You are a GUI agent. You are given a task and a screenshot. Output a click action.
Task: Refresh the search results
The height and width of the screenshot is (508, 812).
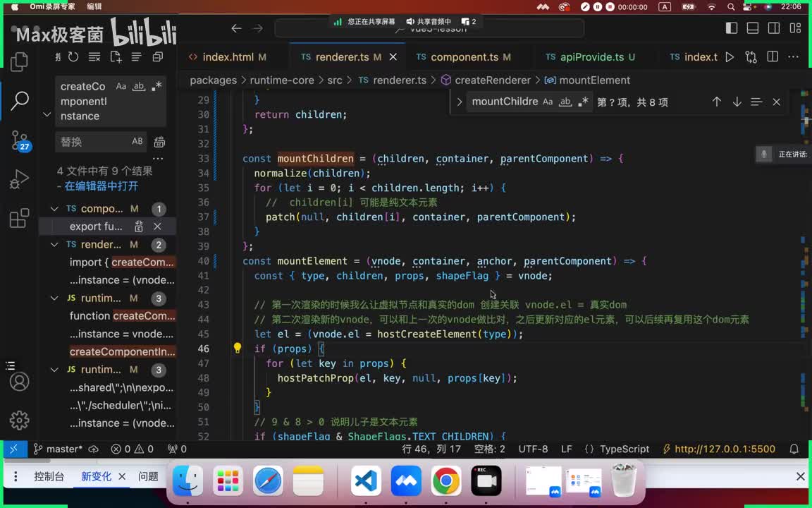pyautogui.click(x=73, y=57)
